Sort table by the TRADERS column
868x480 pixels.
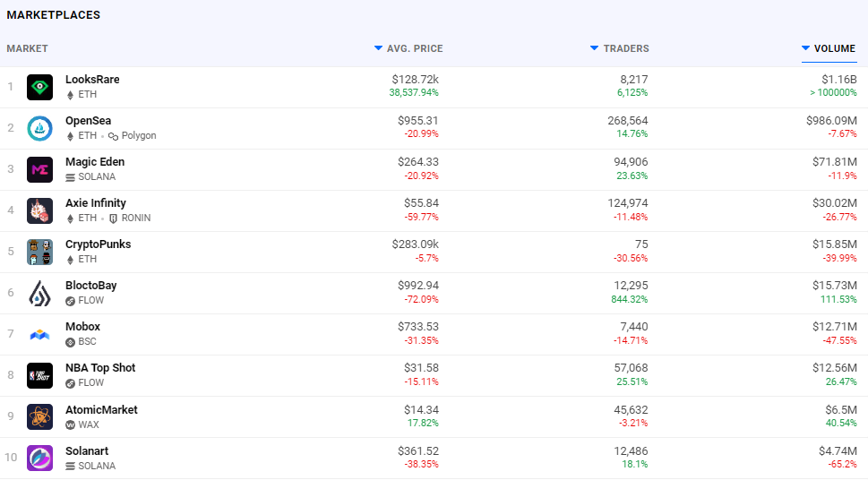(x=620, y=48)
